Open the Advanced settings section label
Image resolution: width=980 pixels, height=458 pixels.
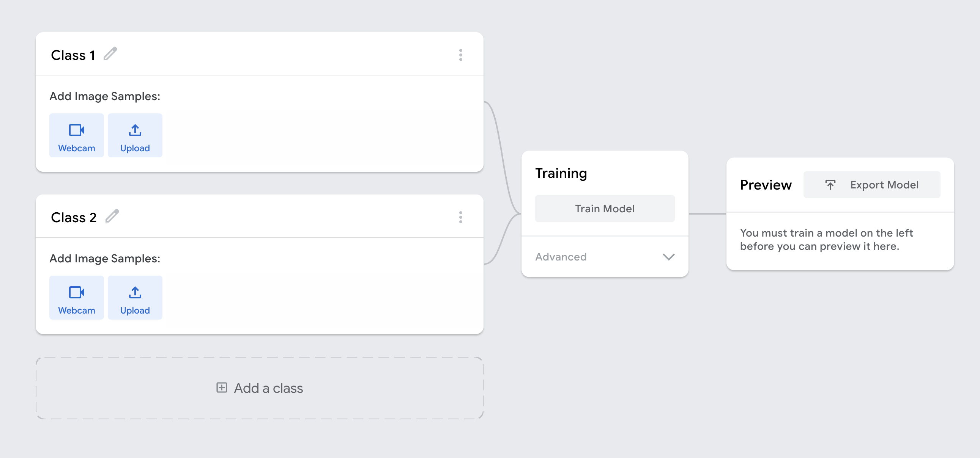[561, 257]
